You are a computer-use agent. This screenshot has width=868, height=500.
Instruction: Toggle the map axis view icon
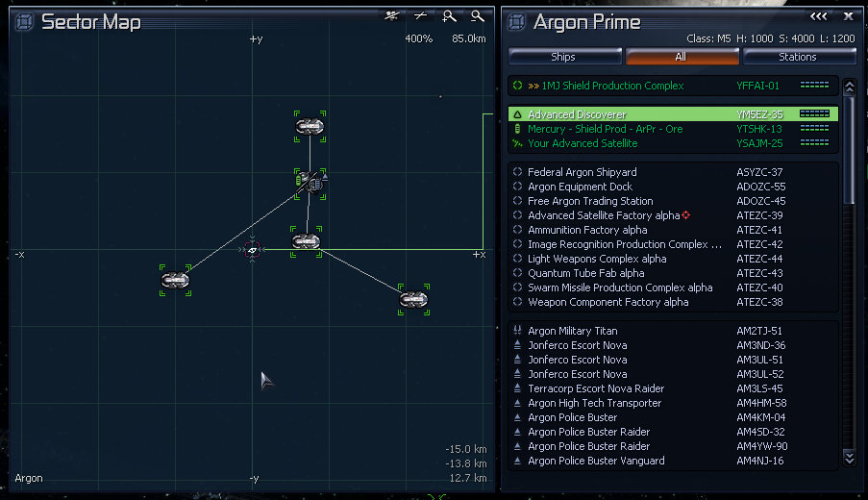pos(421,16)
